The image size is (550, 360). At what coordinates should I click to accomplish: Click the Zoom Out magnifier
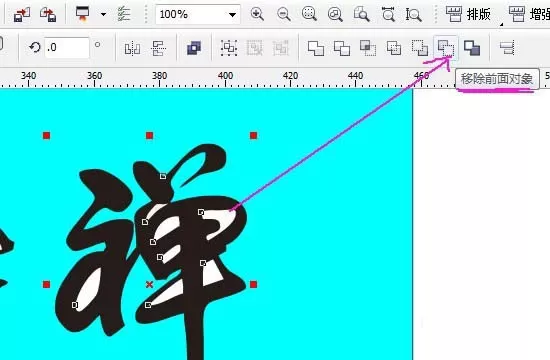tap(283, 14)
